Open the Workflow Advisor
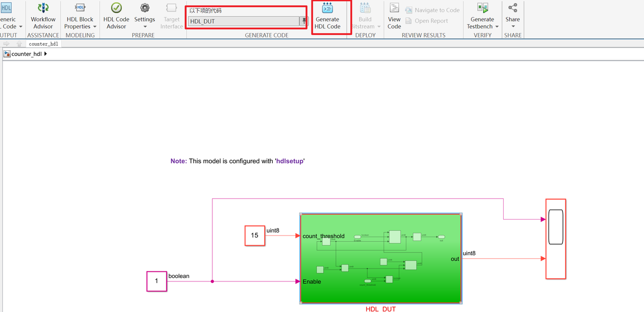This screenshot has height=312, width=644. pyautogui.click(x=43, y=17)
